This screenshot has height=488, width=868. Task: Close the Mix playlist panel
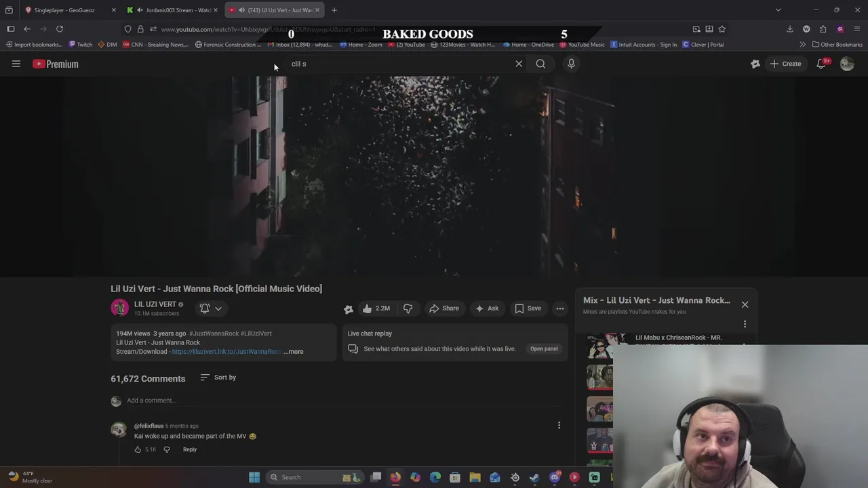[x=745, y=304]
